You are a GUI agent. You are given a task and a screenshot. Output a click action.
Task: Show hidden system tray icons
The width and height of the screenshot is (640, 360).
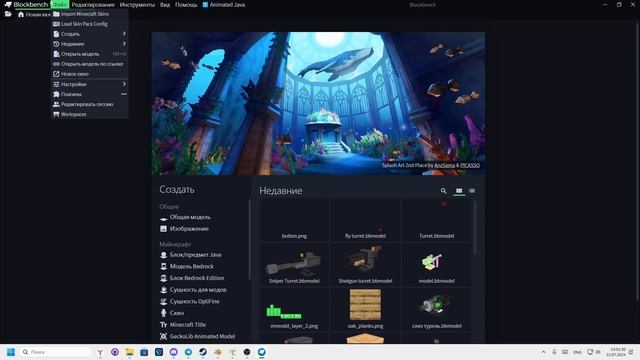tap(543, 352)
